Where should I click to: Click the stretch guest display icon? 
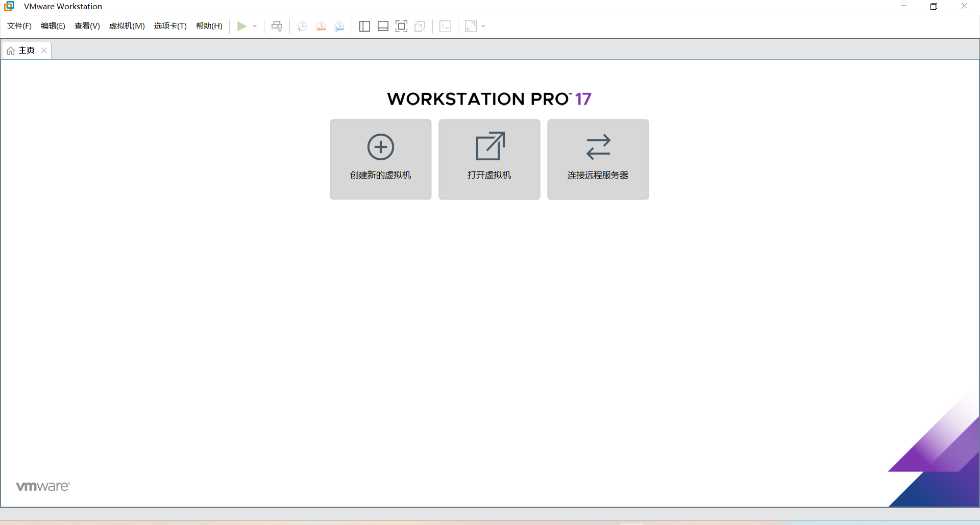471,27
